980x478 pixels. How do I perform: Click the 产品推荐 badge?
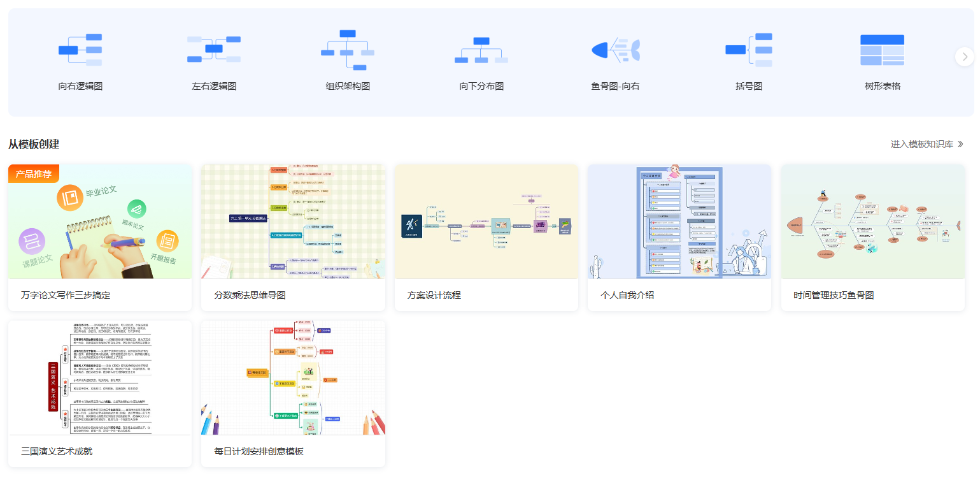[33, 173]
